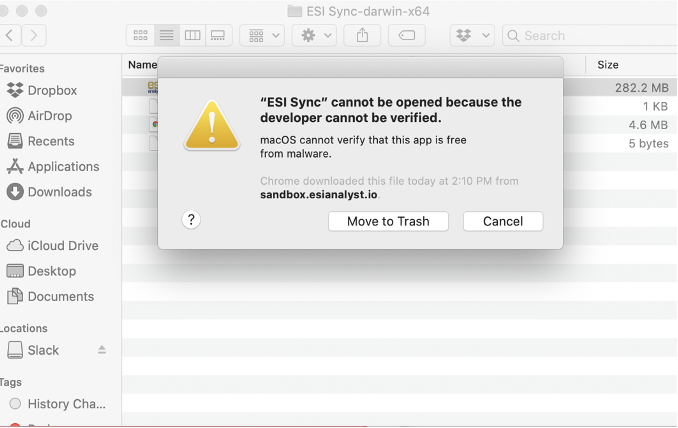
Task: Open Desktop in the sidebar
Action: 42,271
